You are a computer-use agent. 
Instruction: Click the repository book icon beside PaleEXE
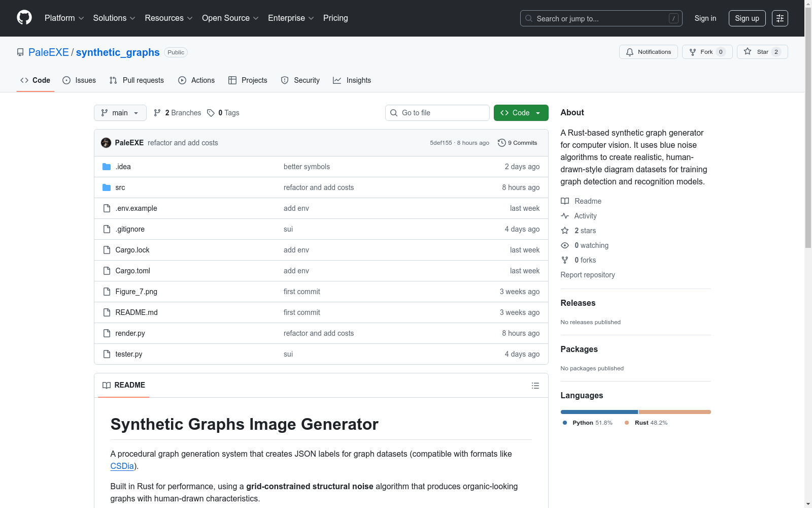(x=20, y=52)
